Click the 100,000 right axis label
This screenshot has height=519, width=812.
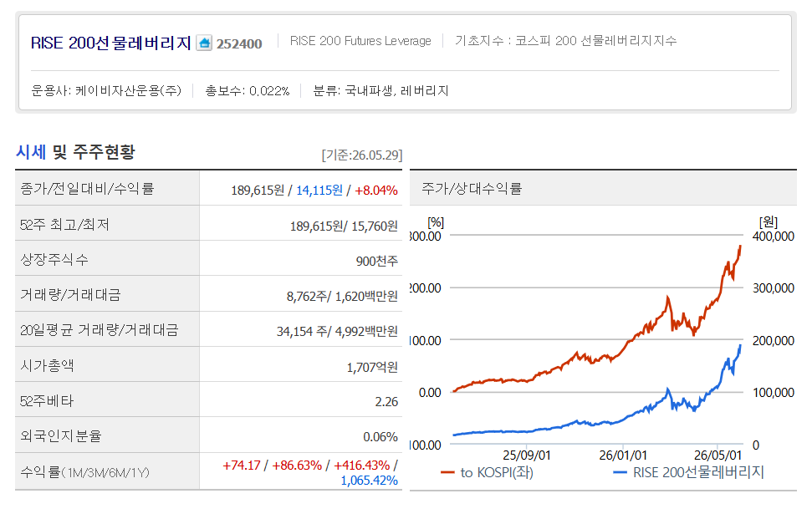click(774, 392)
